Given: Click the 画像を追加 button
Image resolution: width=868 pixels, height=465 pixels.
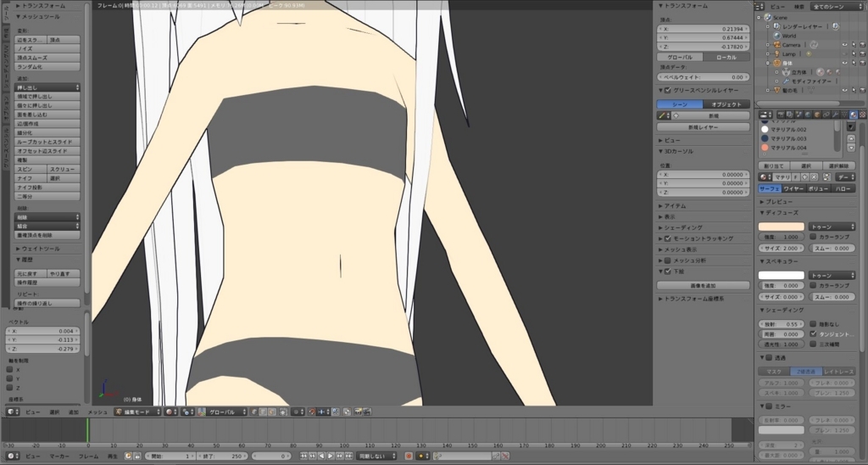Looking at the screenshot, I should pos(703,285).
